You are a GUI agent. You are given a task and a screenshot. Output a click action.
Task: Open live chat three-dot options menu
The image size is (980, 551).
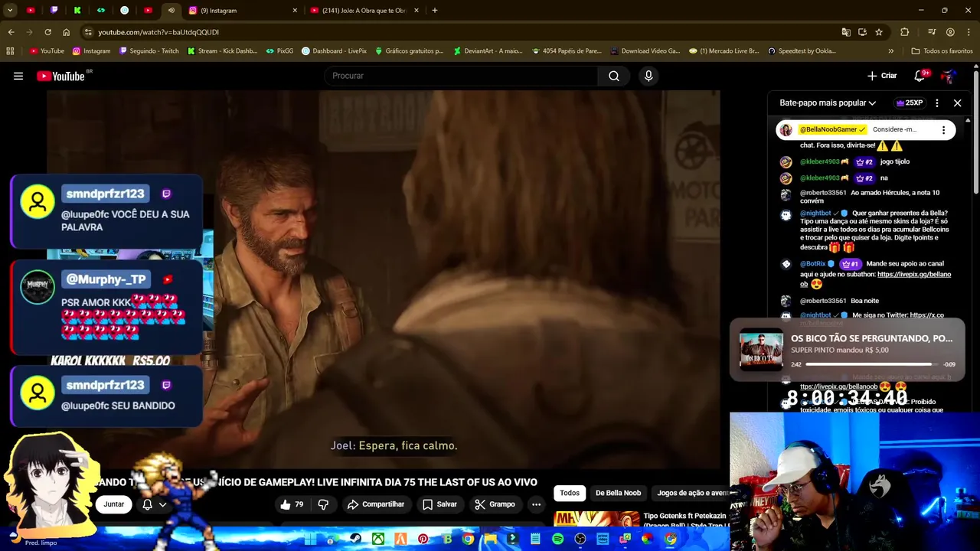coord(936,103)
